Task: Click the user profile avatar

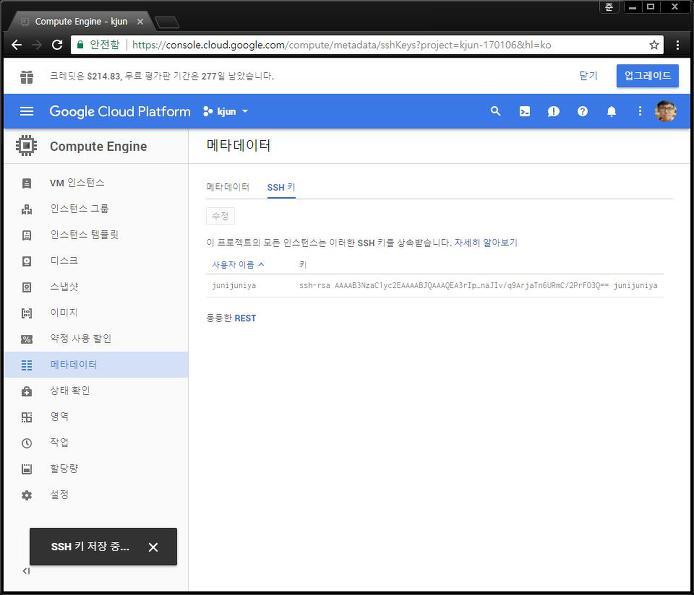Action: tap(666, 111)
